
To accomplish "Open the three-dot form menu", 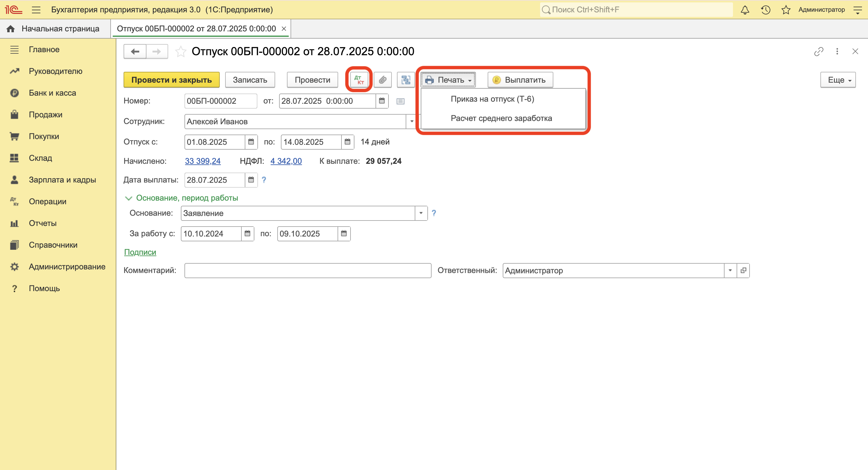I will (x=837, y=51).
